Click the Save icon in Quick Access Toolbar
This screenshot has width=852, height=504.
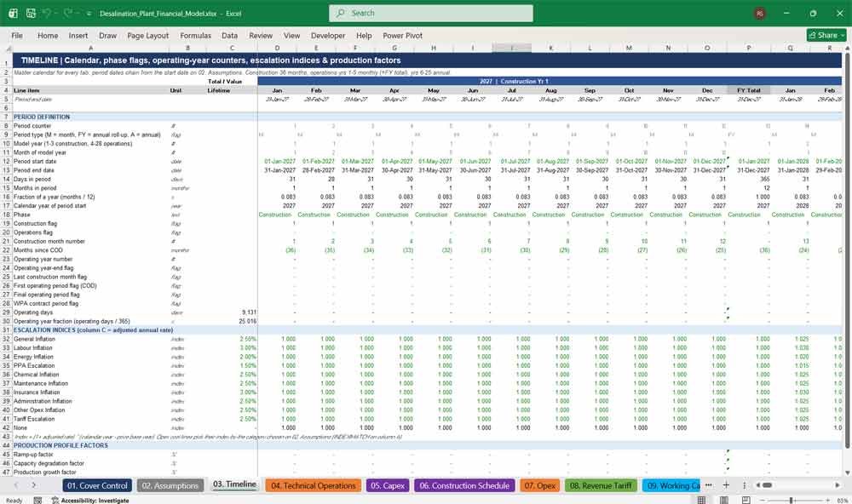[31, 13]
